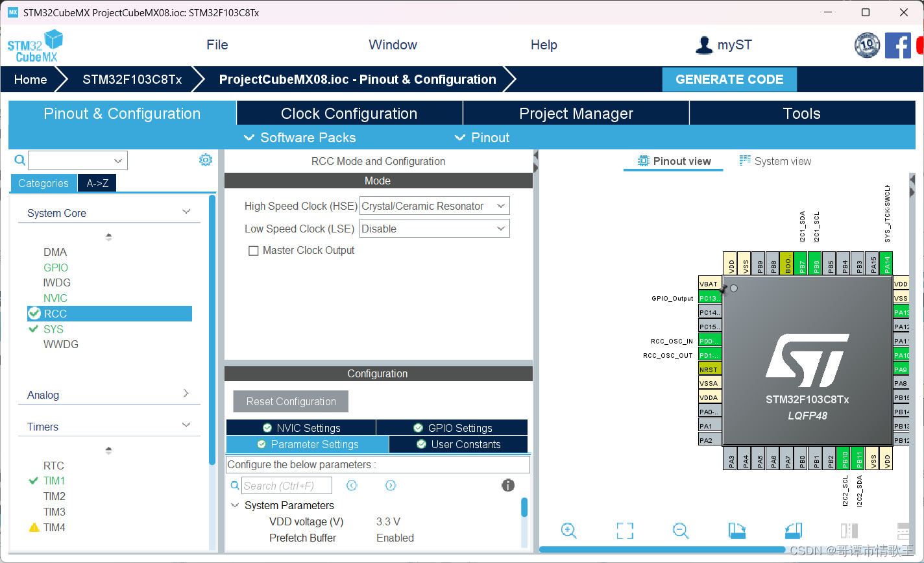Open the Low Speed Clock (LSE) dropdown

pos(435,229)
